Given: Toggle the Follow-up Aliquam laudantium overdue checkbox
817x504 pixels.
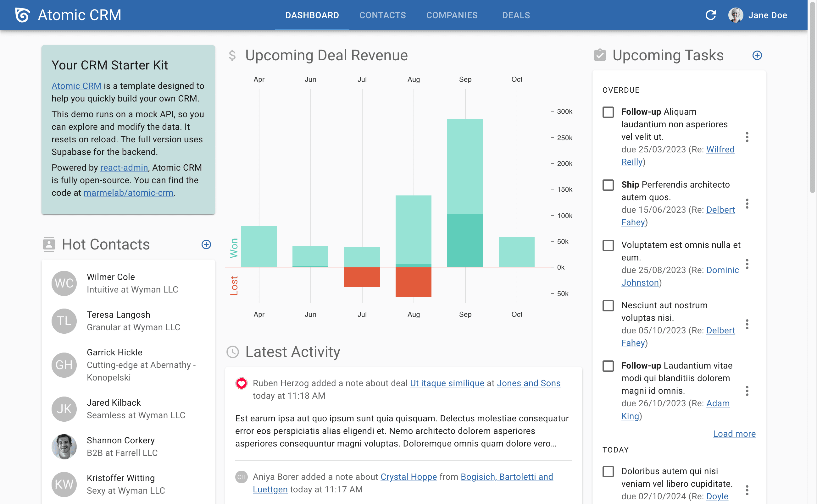Looking at the screenshot, I should 608,112.
